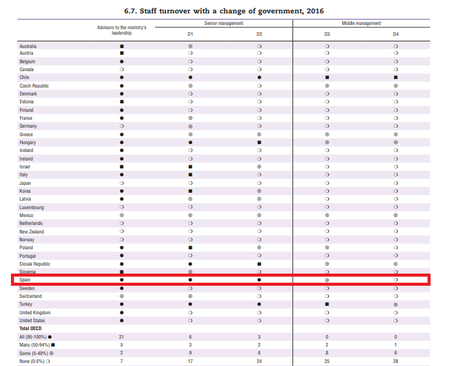
Task: Click the Austria row label
Action: pyautogui.click(x=26, y=53)
